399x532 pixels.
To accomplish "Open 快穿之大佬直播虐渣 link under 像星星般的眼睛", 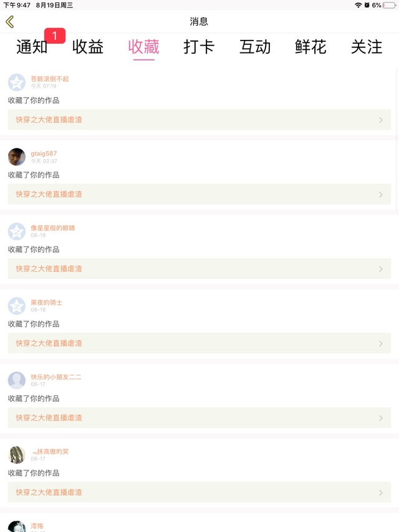I will (49, 269).
